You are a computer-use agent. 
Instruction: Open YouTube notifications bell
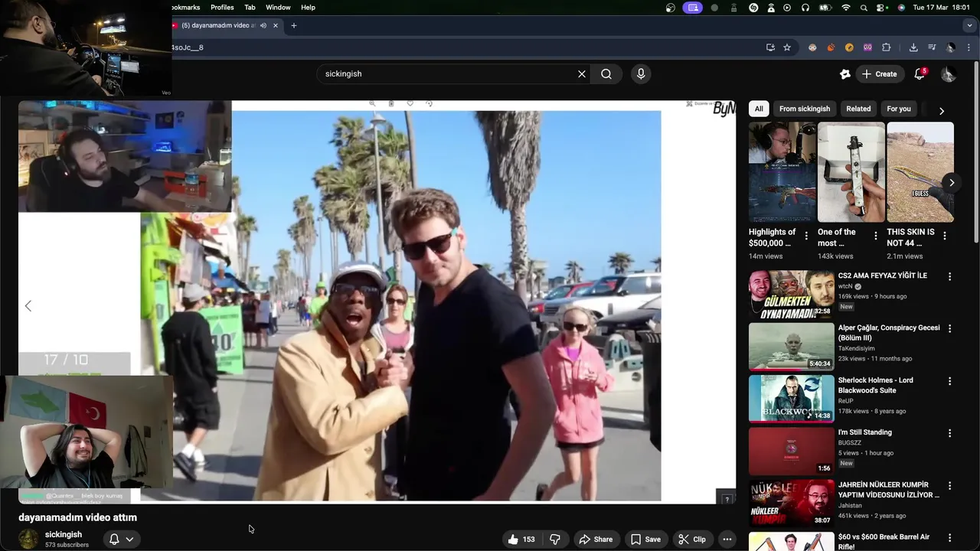tap(920, 74)
